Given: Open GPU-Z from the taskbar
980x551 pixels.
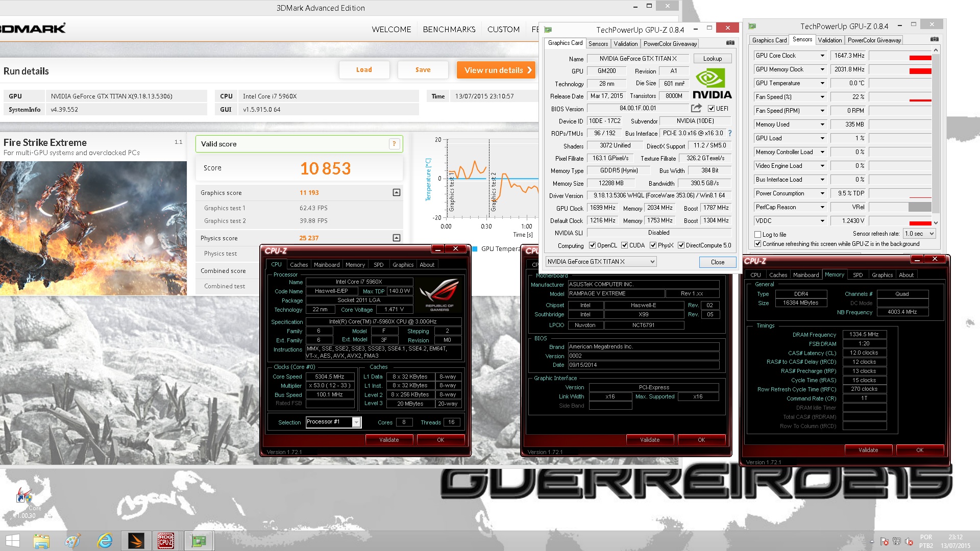Looking at the screenshot, I should tap(199, 541).
